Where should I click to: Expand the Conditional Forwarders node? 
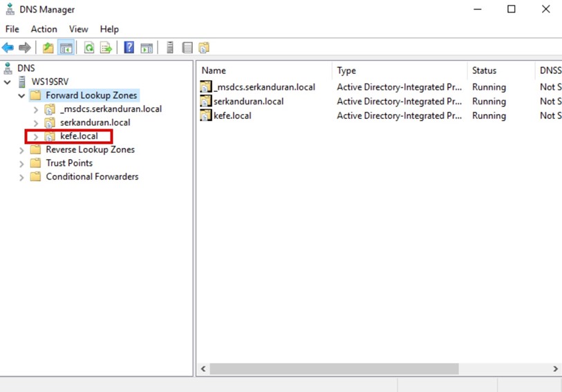[21, 178]
